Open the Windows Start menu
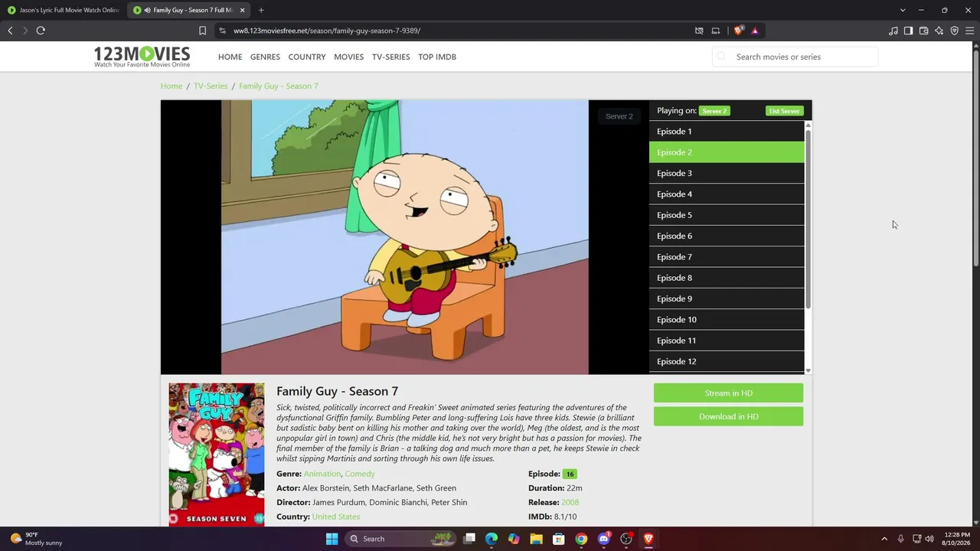This screenshot has width=980, height=551. click(x=332, y=539)
